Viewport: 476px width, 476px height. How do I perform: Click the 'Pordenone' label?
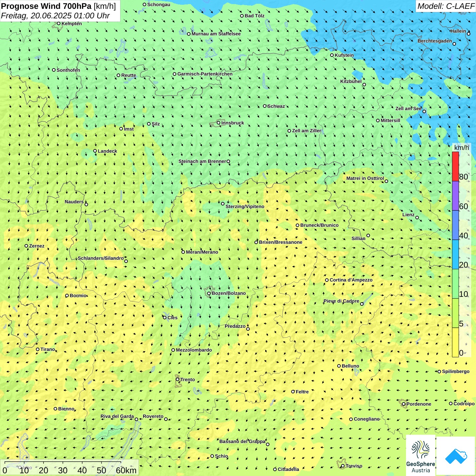419,404
